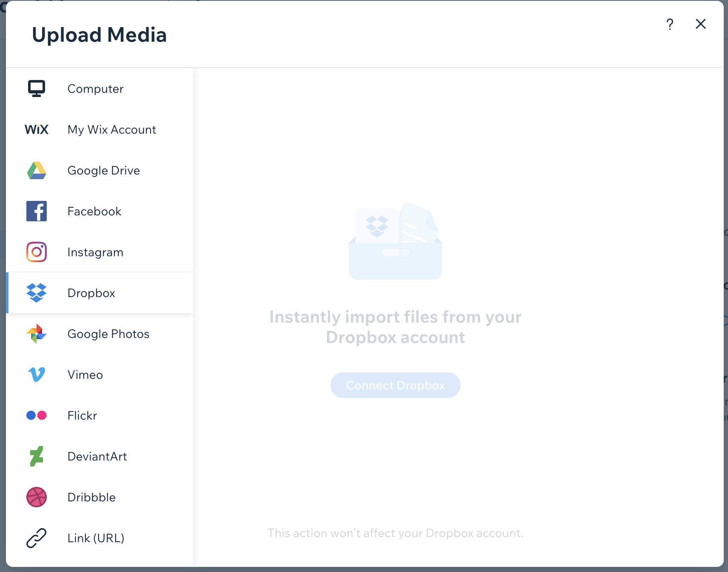Open help with the question mark icon
Image resolution: width=728 pixels, height=572 pixels.
click(670, 24)
